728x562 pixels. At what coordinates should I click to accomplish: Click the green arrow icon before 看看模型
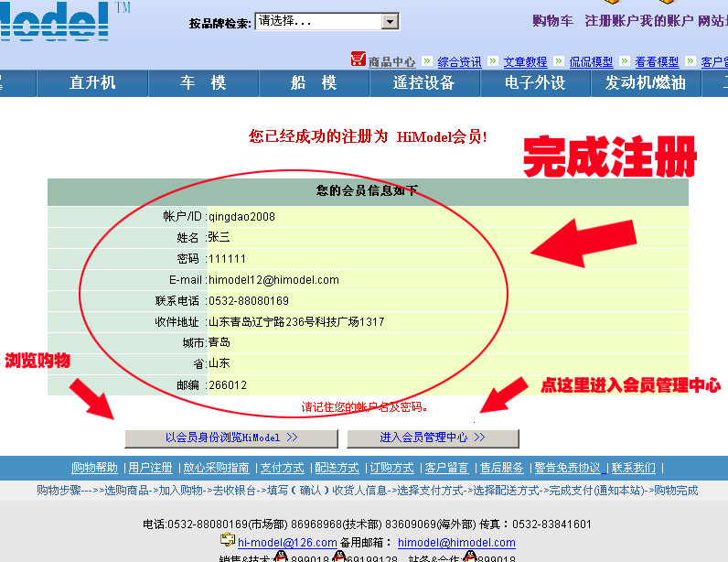tap(625, 61)
